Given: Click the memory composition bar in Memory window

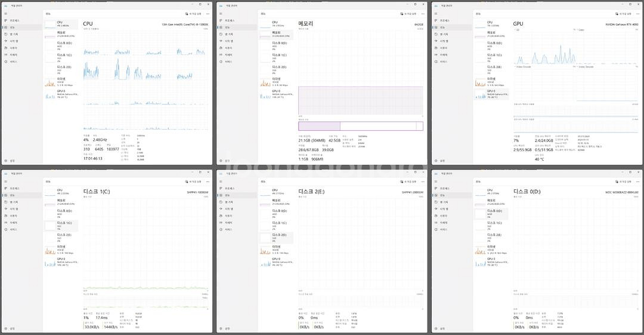Looking at the screenshot, I should point(361,126).
